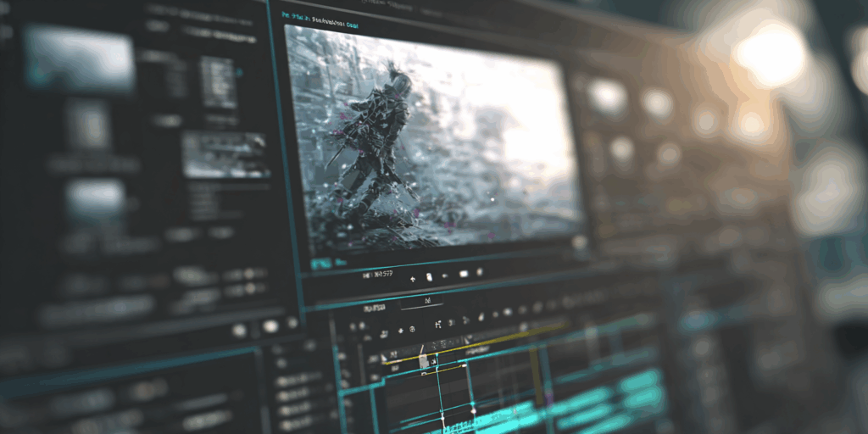Image resolution: width=868 pixels, height=434 pixels.
Task: Click the plus icon in timeline toolbar
Action: tap(399, 329)
